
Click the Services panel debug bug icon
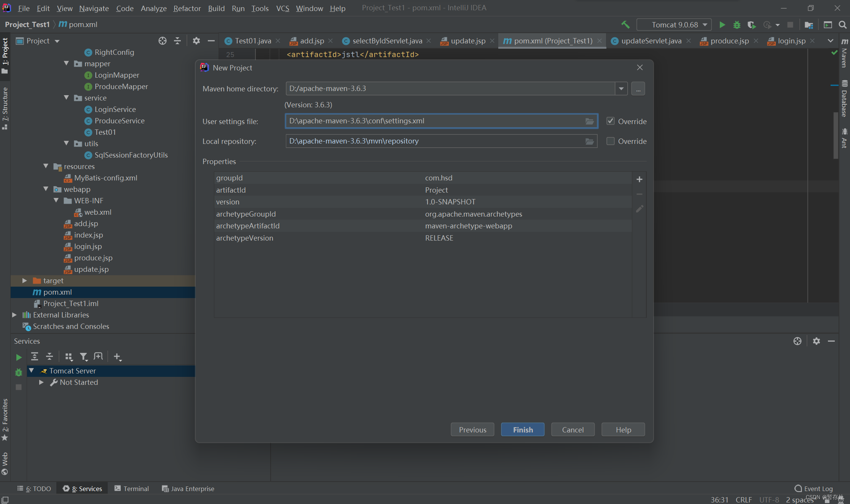(x=18, y=372)
